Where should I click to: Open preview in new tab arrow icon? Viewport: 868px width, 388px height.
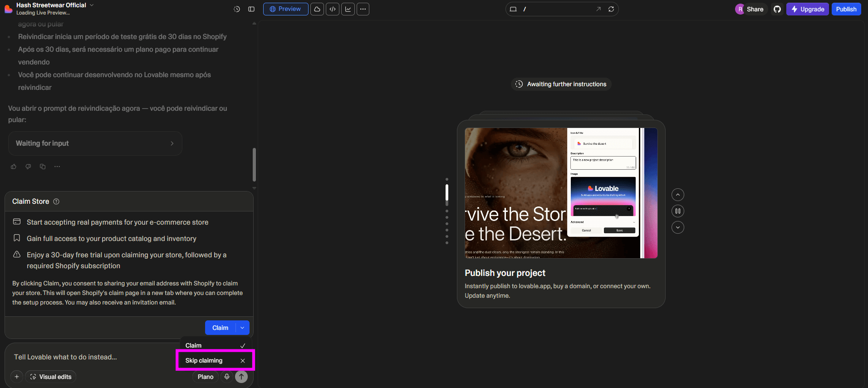click(598, 9)
